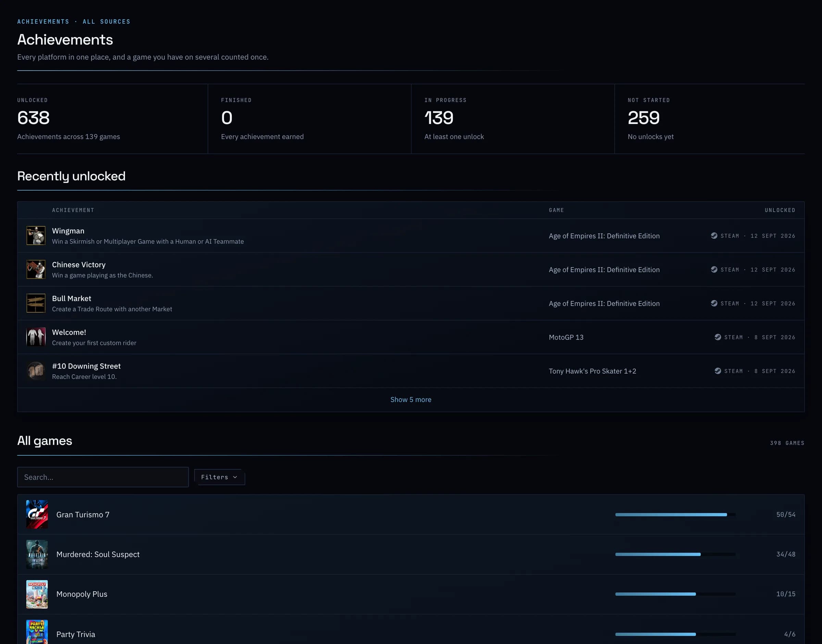Click the MotoGP 13 game name

pos(566,337)
